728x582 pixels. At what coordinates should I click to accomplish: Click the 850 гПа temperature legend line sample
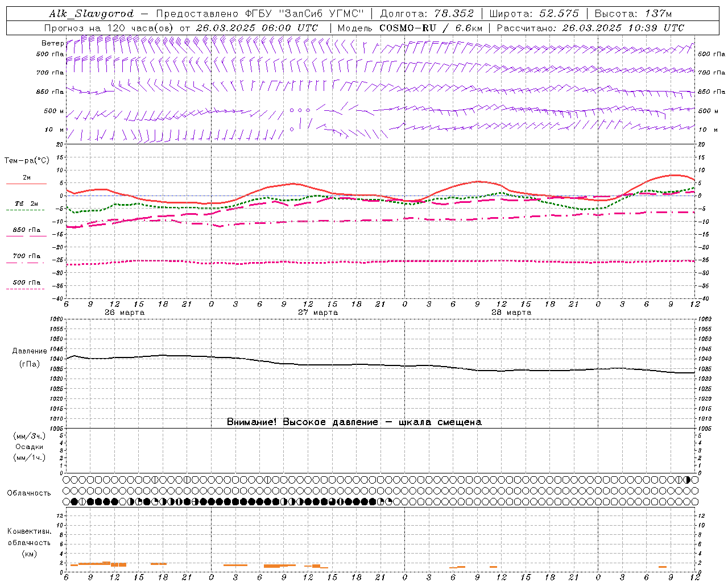pos(26,236)
